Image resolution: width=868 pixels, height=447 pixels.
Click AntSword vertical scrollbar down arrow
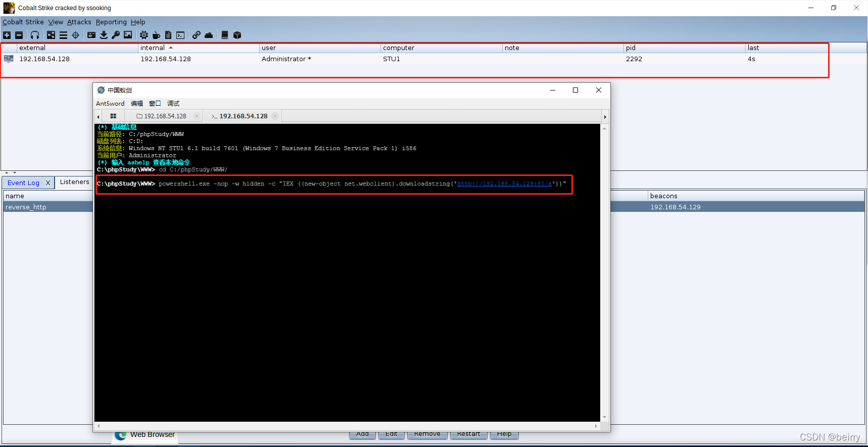[604, 418]
